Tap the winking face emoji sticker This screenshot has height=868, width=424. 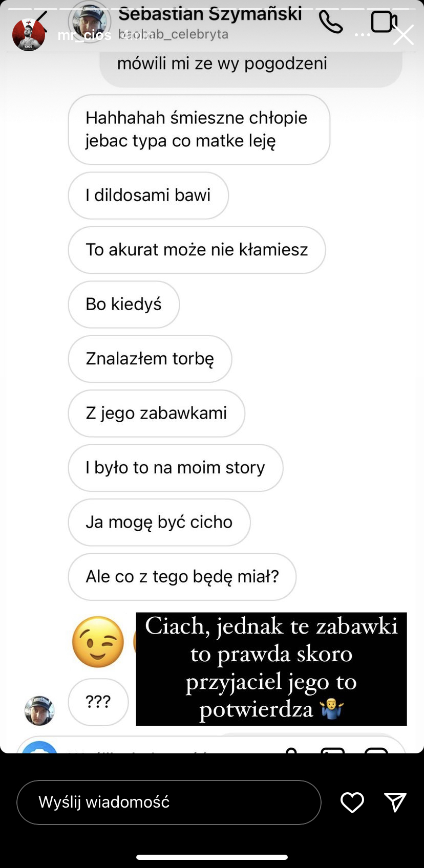(98, 642)
